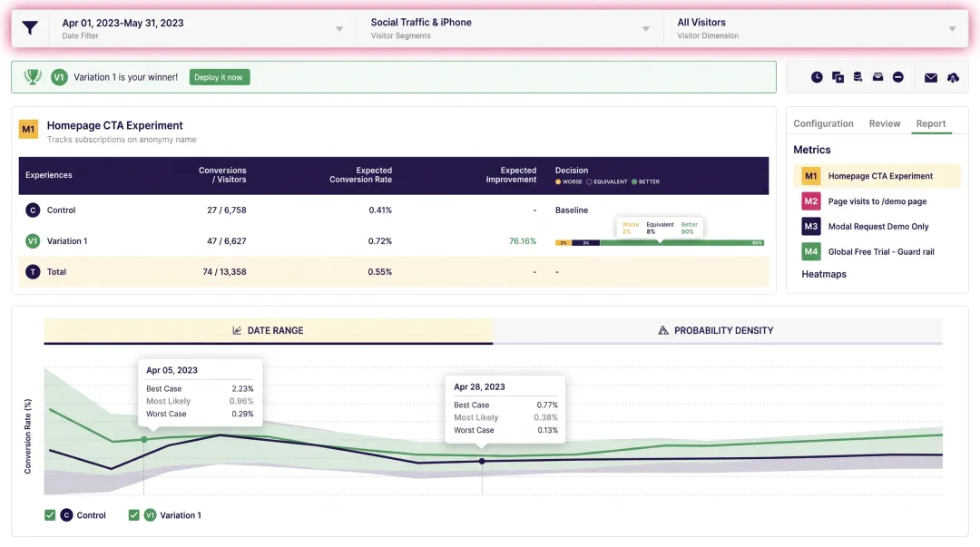Click the Baseline decision label
980x547 pixels.
[x=572, y=210]
